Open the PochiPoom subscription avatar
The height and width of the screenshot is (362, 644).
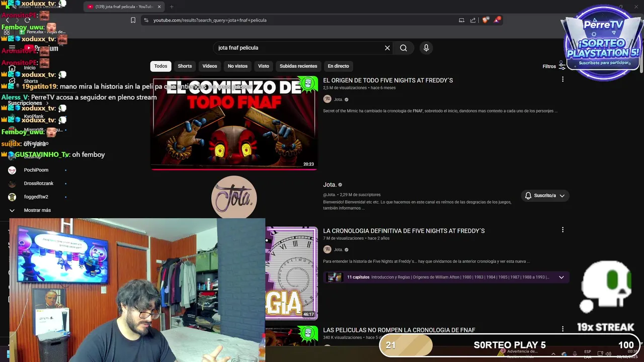pyautogui.click(x=12, y=170)
